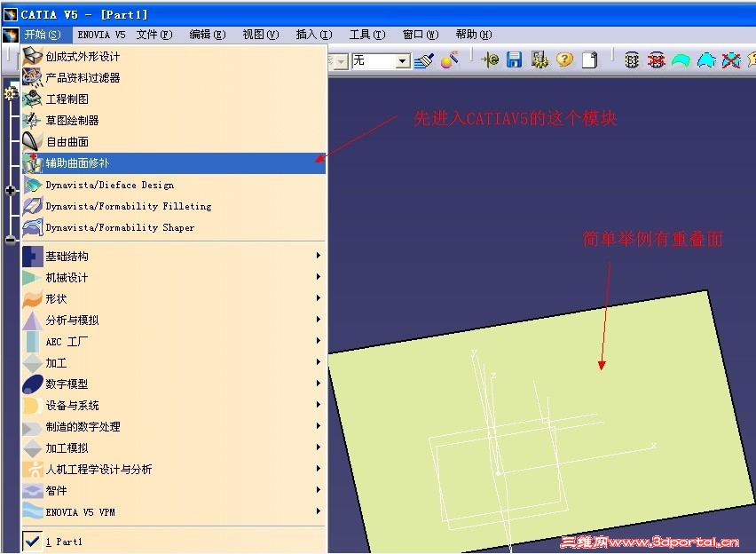This screenshot has width=756, height=554.
Task: Click the 草图绘制器 sketcher icon
Action: (x=33, y=120)
